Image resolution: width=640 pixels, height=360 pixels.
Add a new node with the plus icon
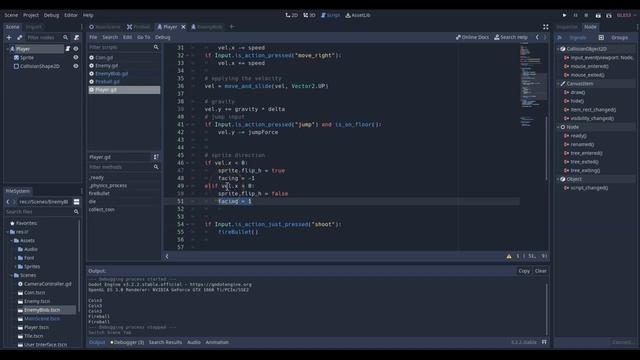[x=9, y=38]
